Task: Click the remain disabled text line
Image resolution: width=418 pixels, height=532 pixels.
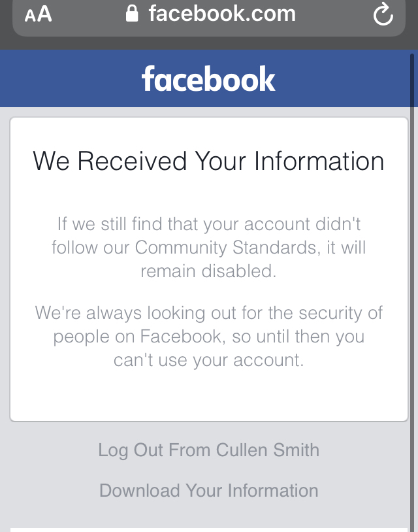Action: click(208, 271)
